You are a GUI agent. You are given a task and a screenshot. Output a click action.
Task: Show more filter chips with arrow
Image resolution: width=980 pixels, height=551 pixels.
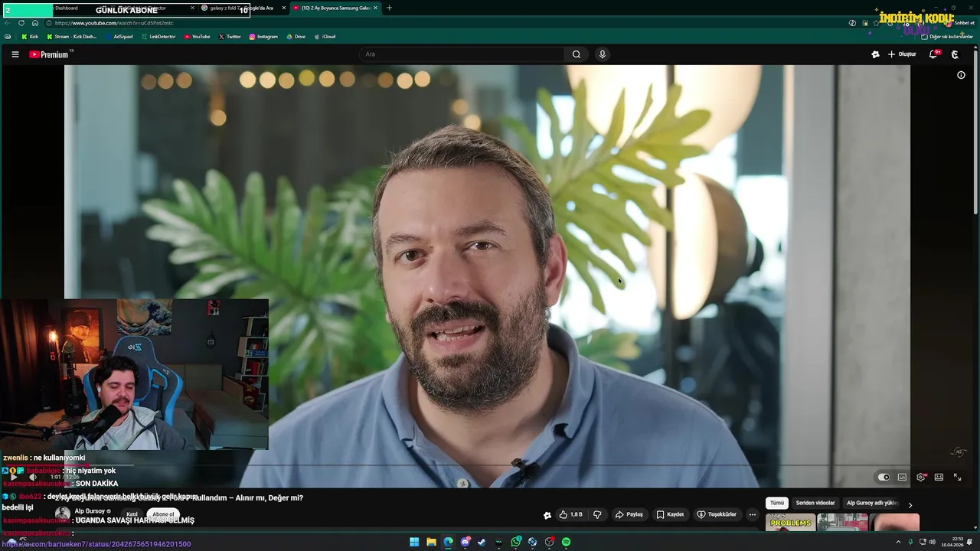(910, 504)
